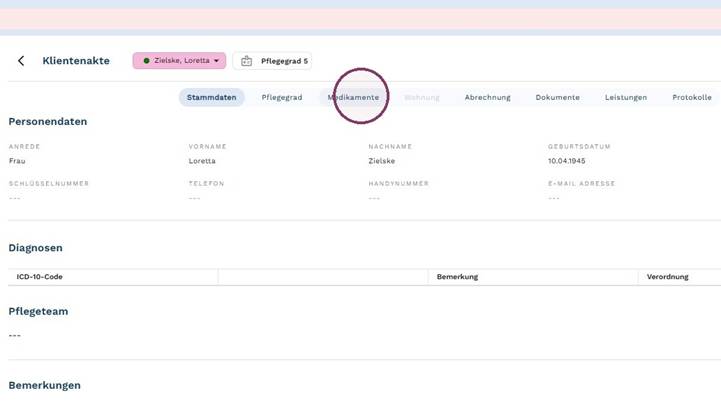This screenshot has width=721, height=402.
Task: Click the Bemerkung column header
Action: pyautogui.click(x=458, y=277)
